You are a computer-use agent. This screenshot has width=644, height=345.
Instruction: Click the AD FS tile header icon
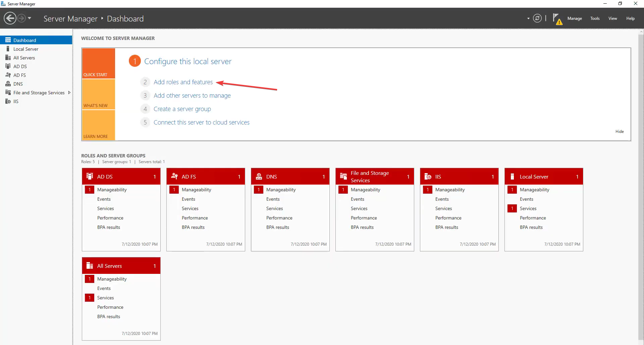(174, 176)
